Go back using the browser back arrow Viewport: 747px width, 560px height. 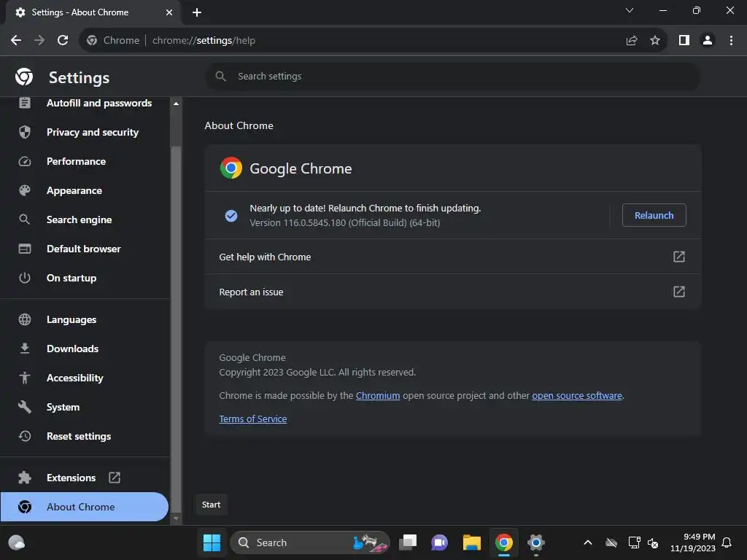pyautogui.click(x=16, y=41)
